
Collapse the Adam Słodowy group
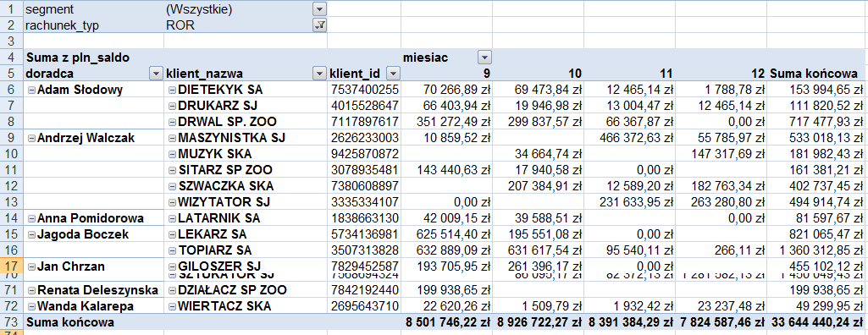31,91
